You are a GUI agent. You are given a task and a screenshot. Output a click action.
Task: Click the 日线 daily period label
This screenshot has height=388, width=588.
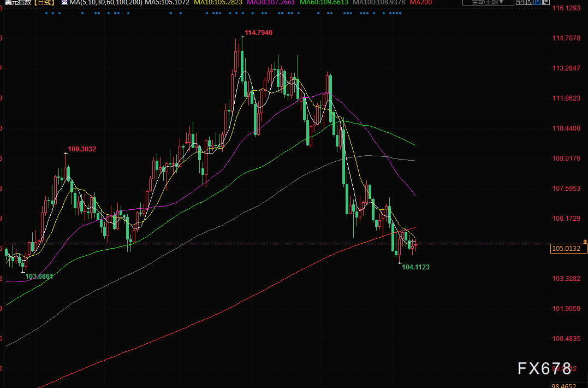pos(44,3)
